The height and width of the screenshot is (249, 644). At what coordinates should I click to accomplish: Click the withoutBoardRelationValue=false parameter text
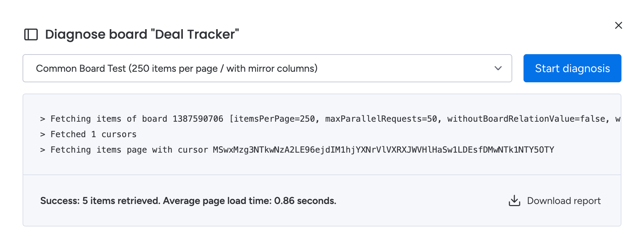[x=526, y=119]
